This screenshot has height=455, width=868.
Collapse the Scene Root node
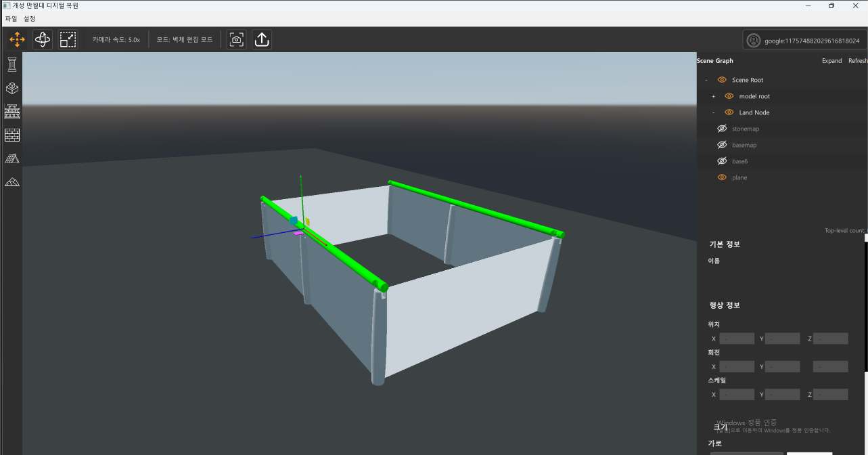coord(706,80)
